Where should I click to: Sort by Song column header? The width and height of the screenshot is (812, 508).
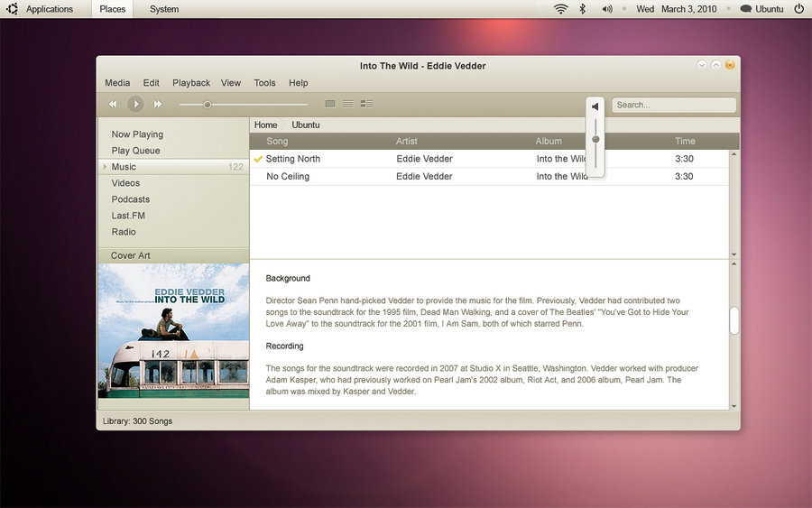[277, 141]
